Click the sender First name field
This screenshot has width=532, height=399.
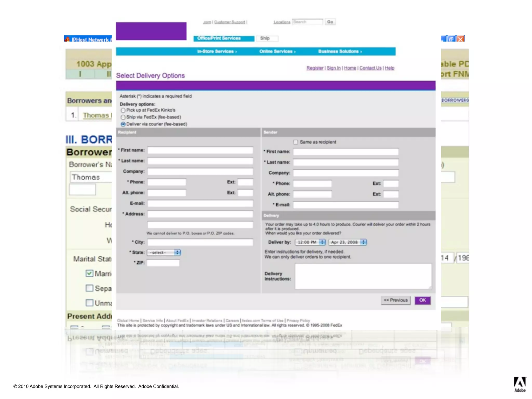click(346, 152)
